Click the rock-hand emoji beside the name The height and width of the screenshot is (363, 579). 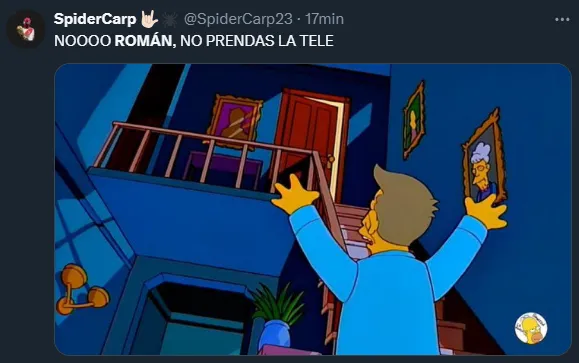point(149,19)
